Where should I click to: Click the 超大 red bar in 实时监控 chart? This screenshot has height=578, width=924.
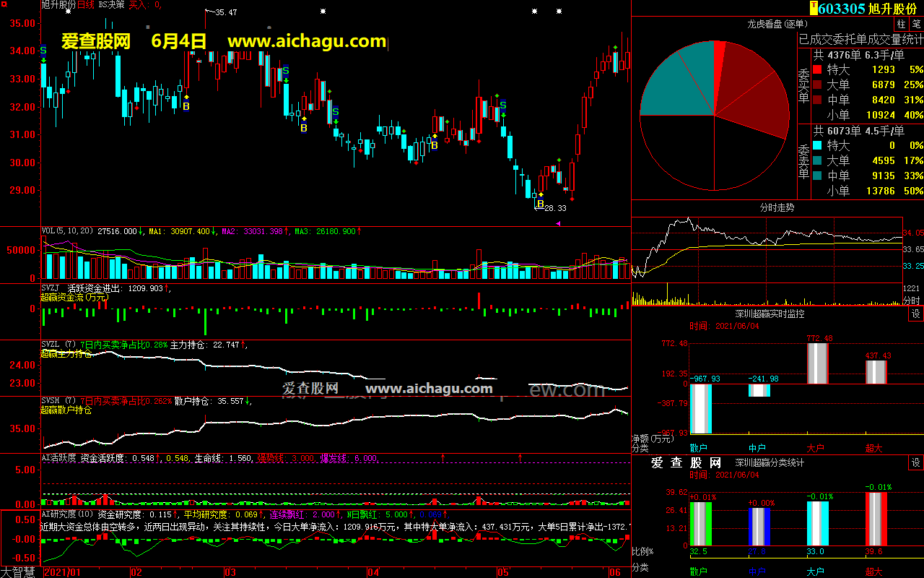(x=876, y=371)
